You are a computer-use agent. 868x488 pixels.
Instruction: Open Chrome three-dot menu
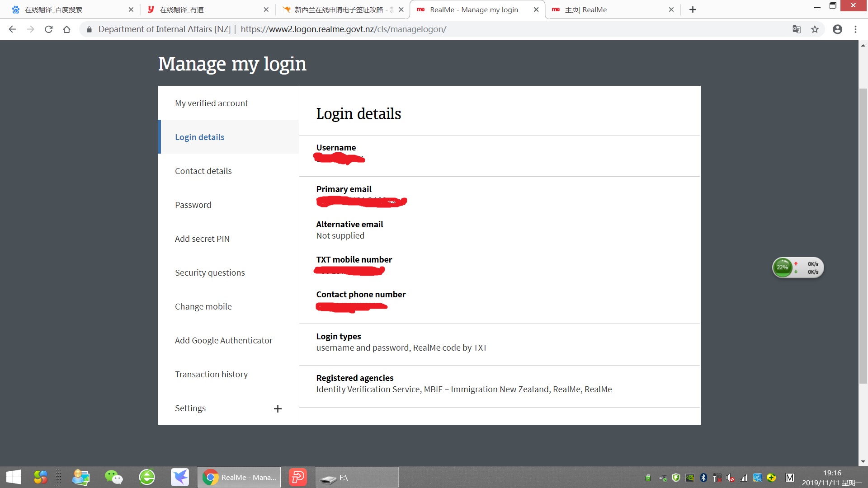pyautogui.click(x=855, y=29)
